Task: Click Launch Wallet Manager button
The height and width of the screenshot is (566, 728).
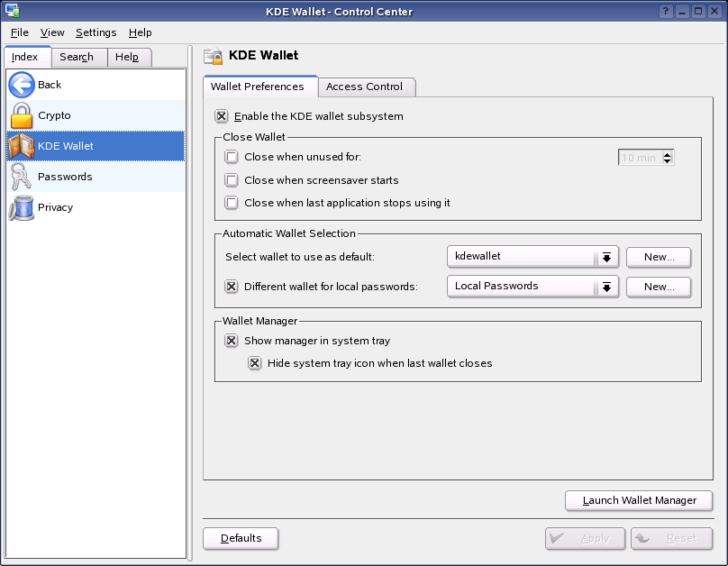Action: pos(639,500)
